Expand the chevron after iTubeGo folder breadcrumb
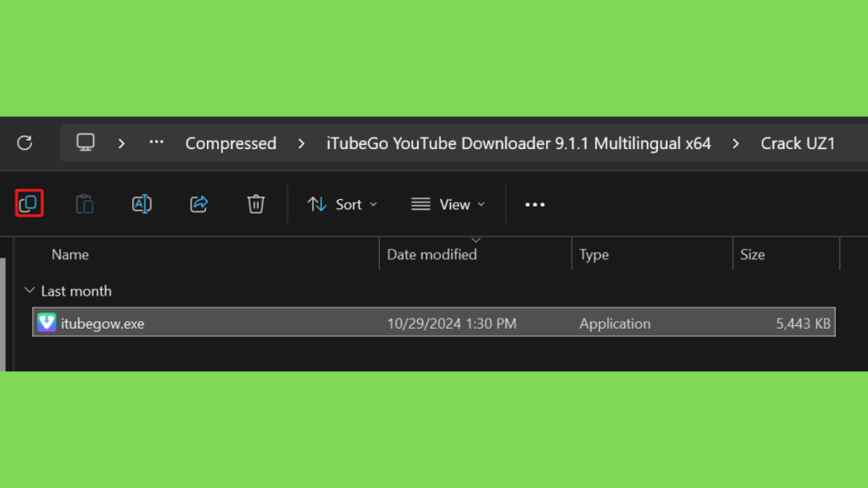868x488 pixels. [x=736, y=144]
